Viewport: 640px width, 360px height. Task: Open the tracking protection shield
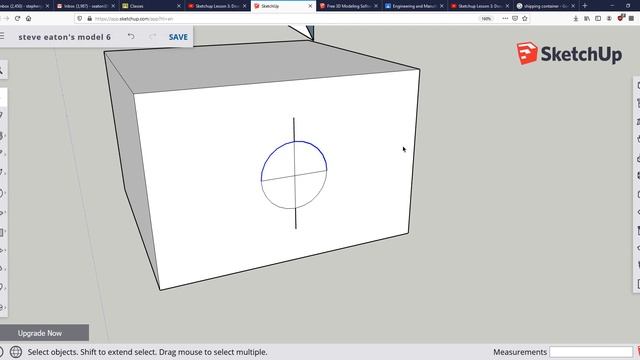point(80,18)
